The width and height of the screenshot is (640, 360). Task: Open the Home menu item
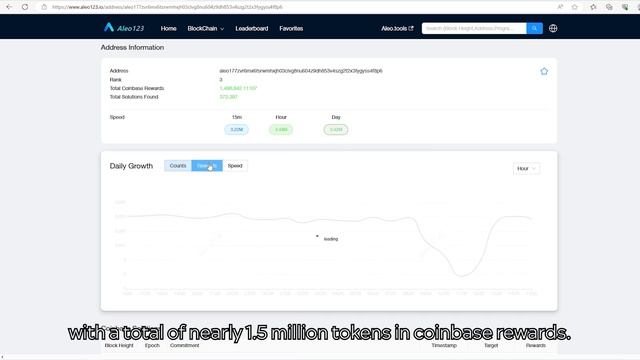[168, 29]
